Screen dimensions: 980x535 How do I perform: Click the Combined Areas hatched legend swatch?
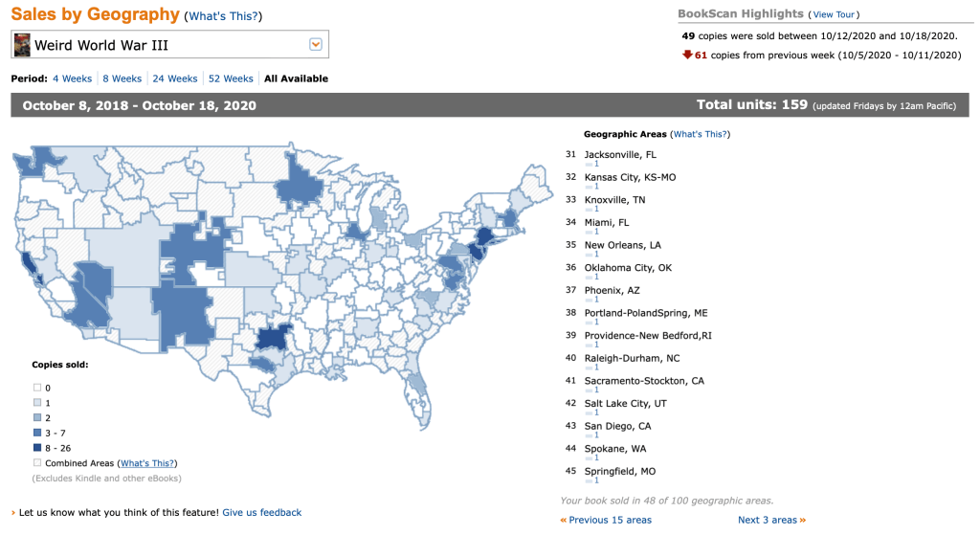[36, 463]
